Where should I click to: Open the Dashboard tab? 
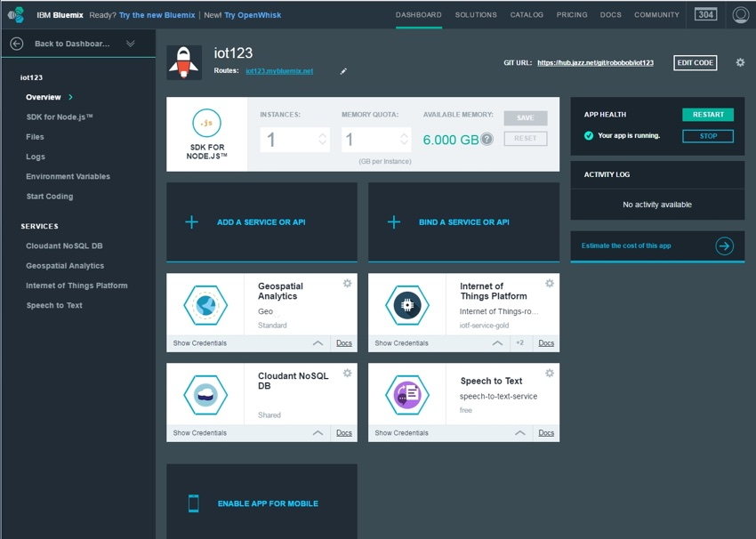point(419,15)
